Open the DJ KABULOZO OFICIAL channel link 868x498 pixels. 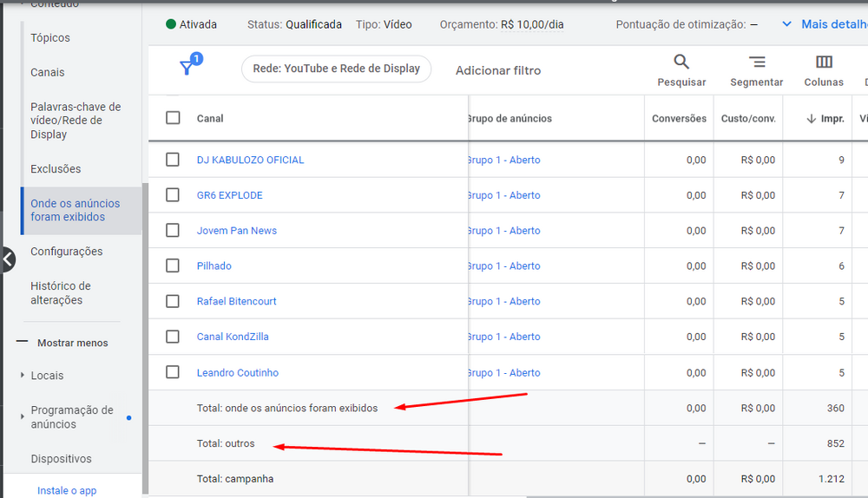(x=250, y=160)
